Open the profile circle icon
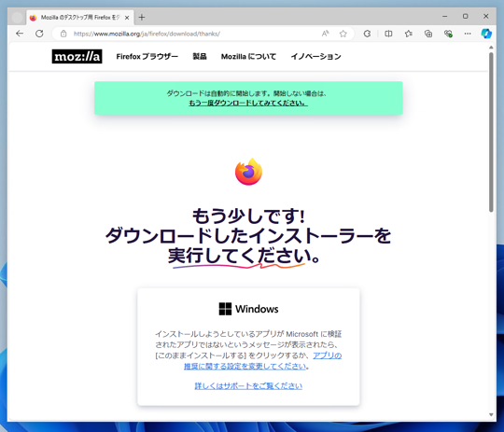504x432 pixels. click(x=17, y=18)
